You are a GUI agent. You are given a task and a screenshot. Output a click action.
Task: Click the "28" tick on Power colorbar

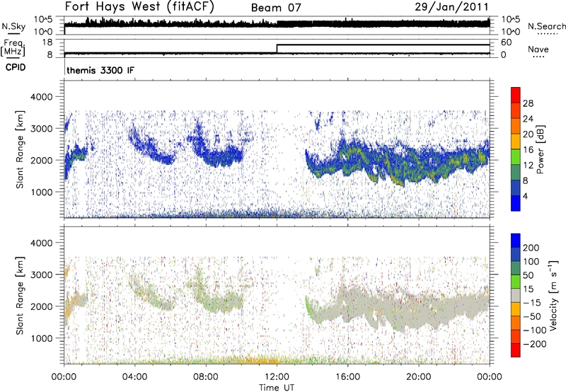click(x=528, y=103)
